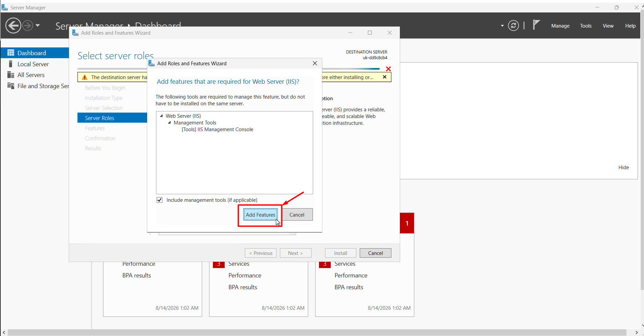
Task: Select [Tools] IIS Management Console row
Action: (218, 129)
